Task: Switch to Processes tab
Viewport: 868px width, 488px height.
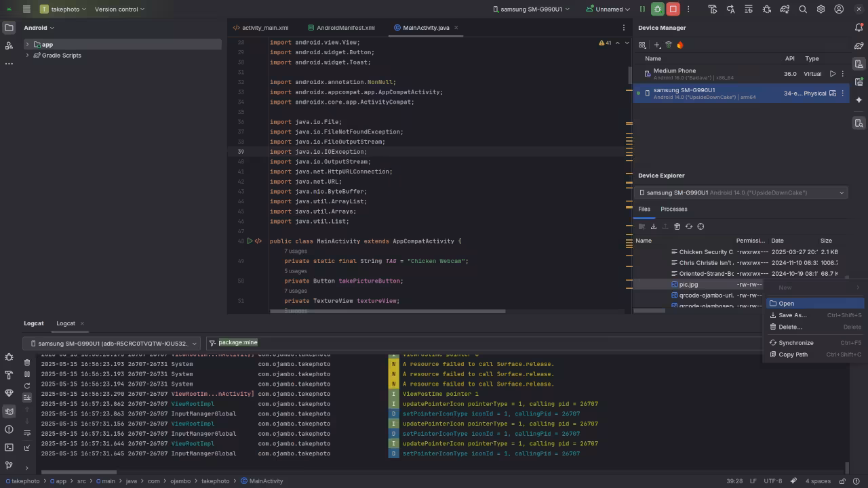Action: 674,209
